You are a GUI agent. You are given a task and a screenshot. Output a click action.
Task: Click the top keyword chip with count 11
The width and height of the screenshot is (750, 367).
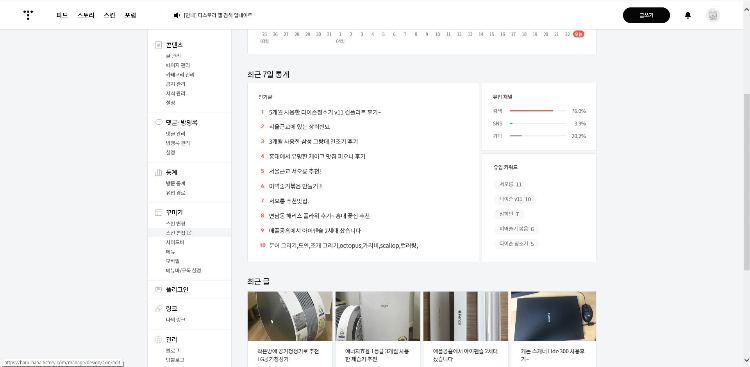pyautogui.click(x=510, y=185)
